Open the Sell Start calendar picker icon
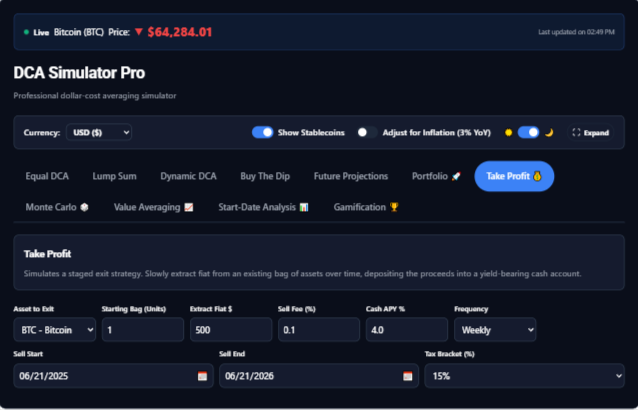 tap(202, 376)
